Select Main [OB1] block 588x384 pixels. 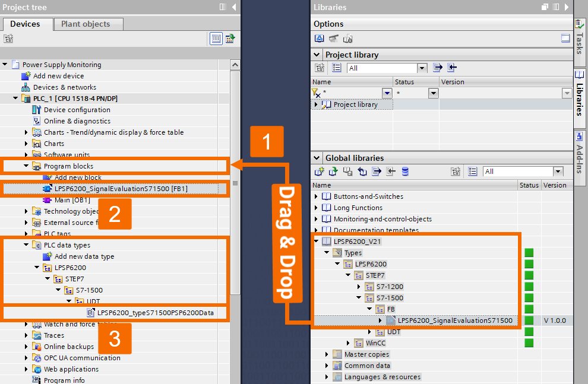click(x=72, y=200)
